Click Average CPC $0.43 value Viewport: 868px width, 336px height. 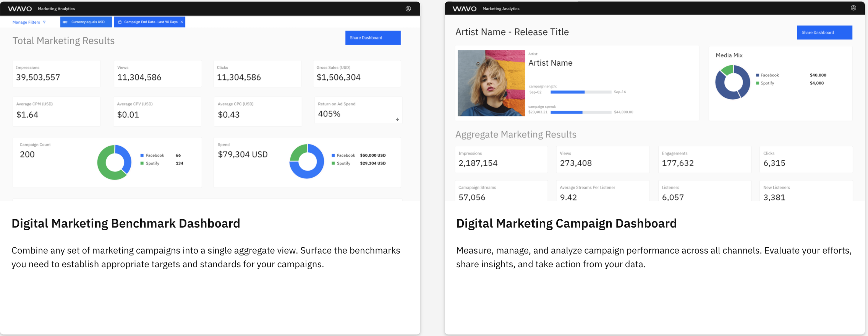[x=228, y=115]
